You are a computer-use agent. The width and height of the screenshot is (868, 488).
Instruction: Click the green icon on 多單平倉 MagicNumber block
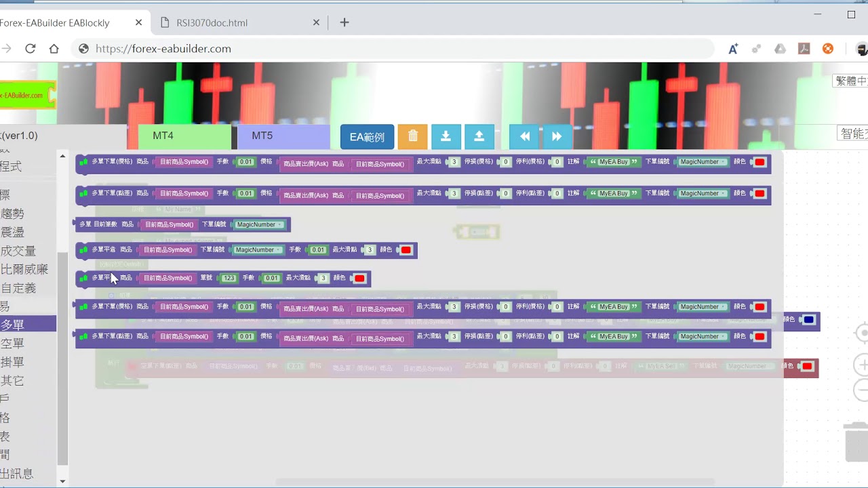(83, 249)
